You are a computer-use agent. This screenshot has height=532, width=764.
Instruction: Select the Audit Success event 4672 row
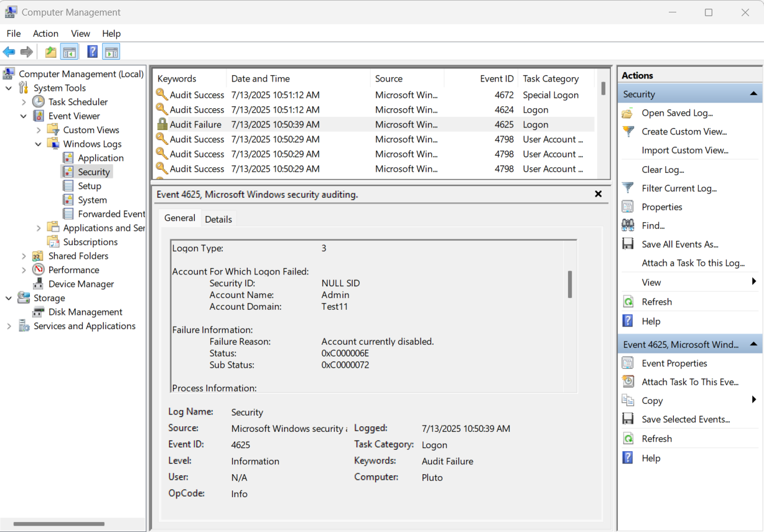coord(373,95)
